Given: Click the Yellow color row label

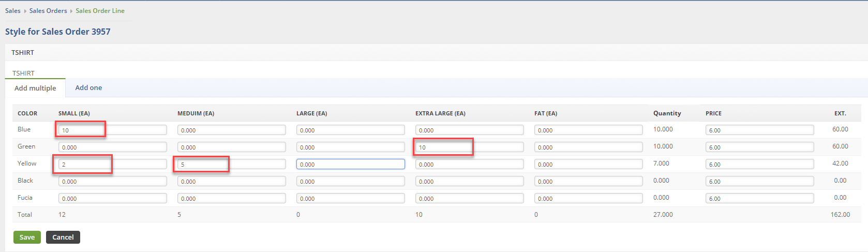Looking at the screenshot, I should point(27,164).
